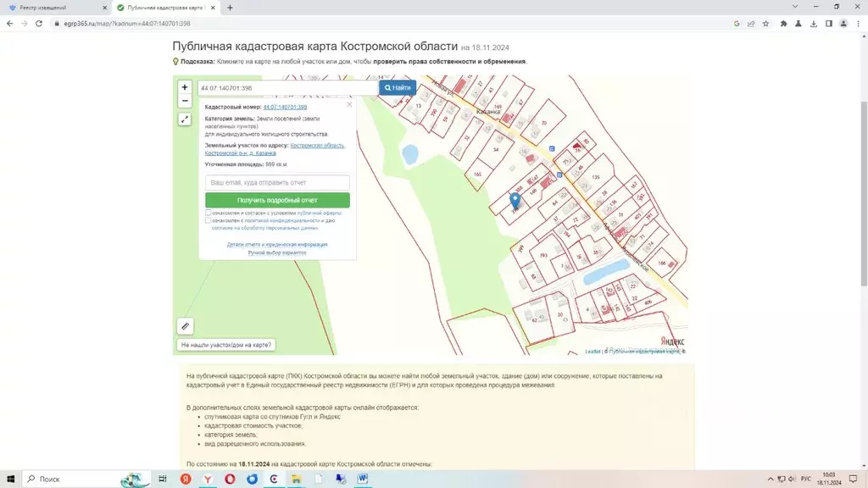The image size is (868, 488).
Task: Click Не нашли участок/дом на карте button
Action: (x=226, y=345)
